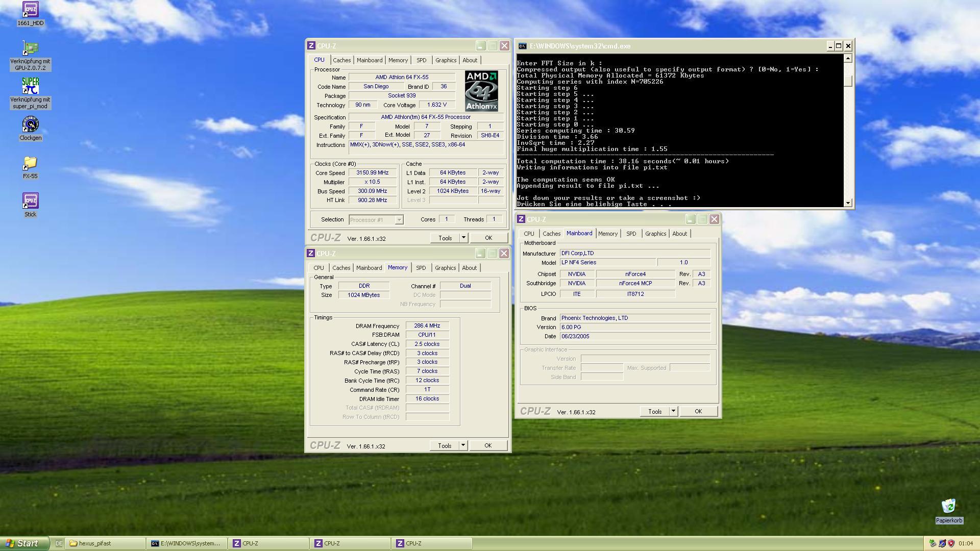Click OK in the Memory tab window
980x551 pixels.
[x=488, y=445]
